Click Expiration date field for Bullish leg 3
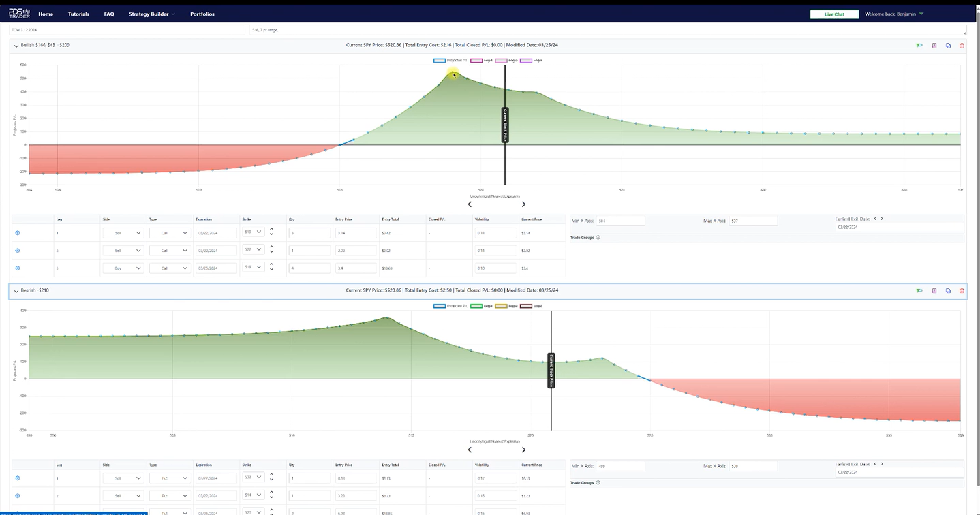Image resolution: width=980 pixels, height=515 pixels. coord(216,268)
